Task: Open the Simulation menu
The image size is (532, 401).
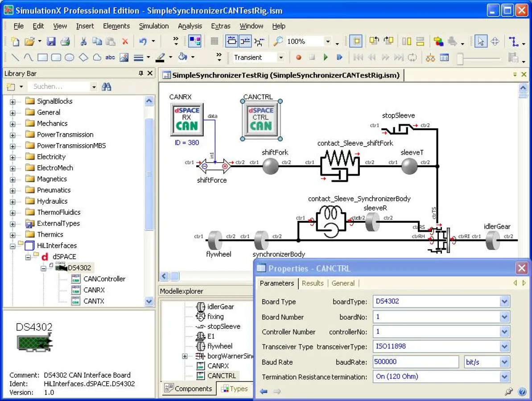Action: (153, 26)
